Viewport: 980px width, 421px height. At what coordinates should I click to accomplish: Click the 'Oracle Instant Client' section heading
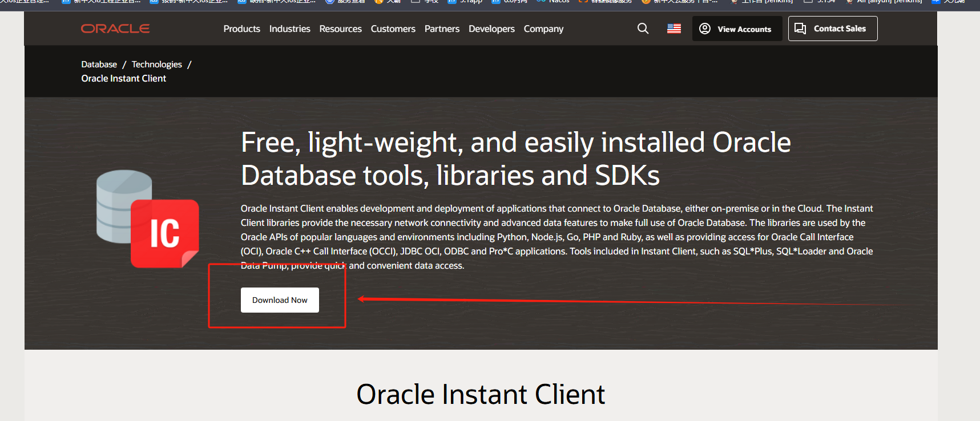481,394
